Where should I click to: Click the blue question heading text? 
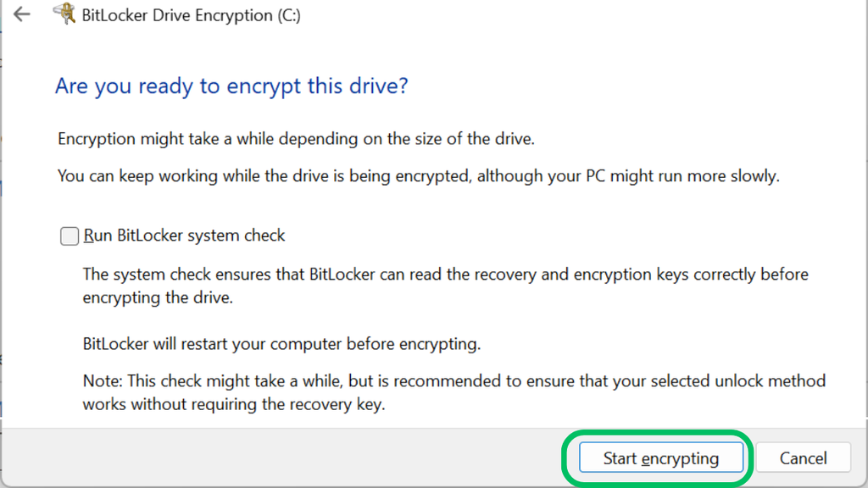[x=230, y=86]
